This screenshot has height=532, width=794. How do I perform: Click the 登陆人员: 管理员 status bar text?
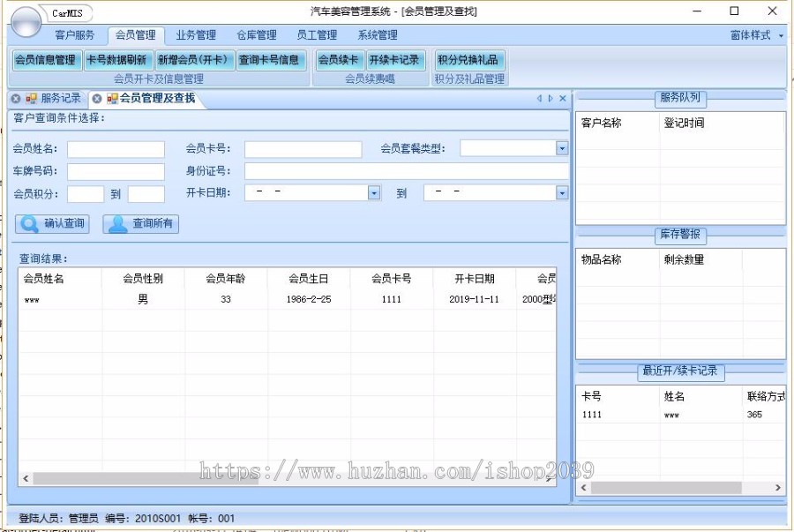click(59, 519)
